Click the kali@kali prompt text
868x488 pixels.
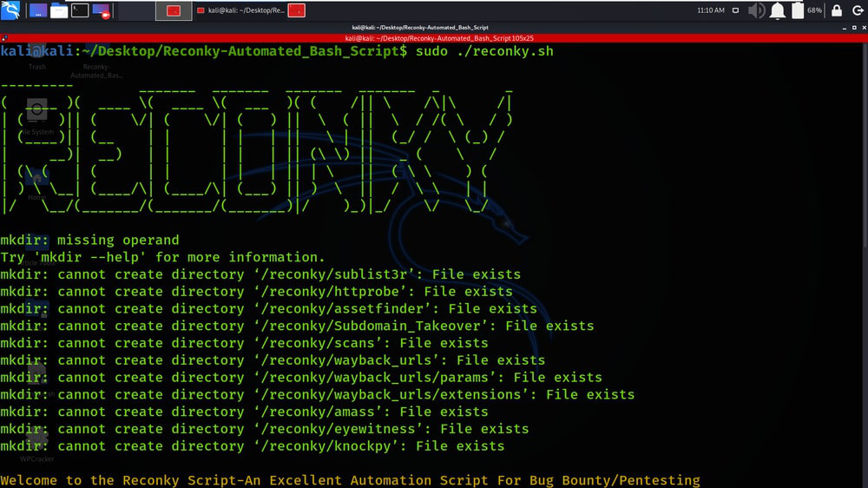[36, 51]
